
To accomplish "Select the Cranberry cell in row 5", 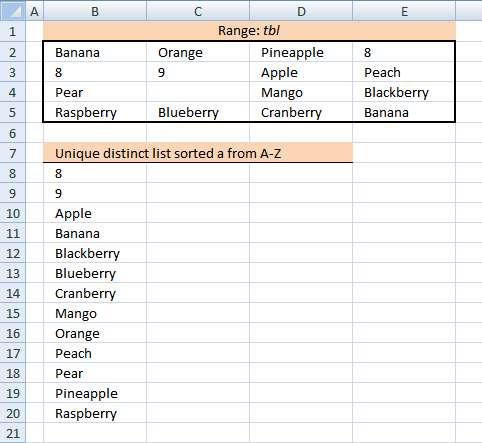I will 301,112.
